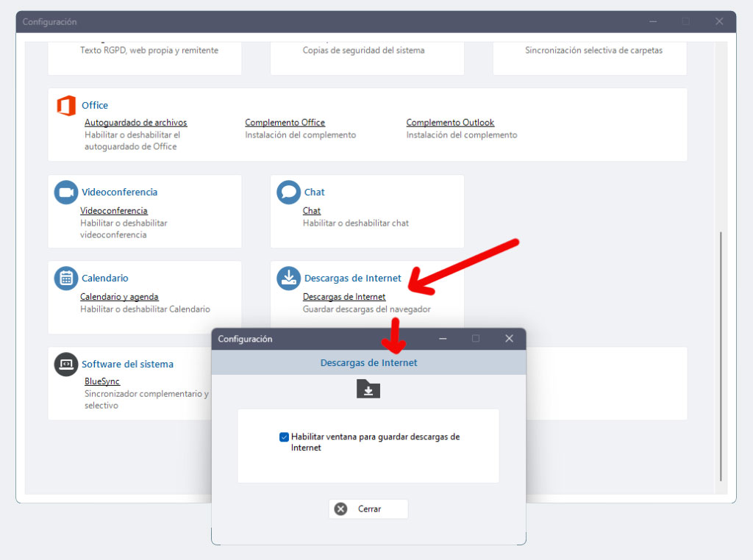The width and height of the screenshot is (753, 560).
Task: Click the Chat speech bubble icon
Action: 288,193
